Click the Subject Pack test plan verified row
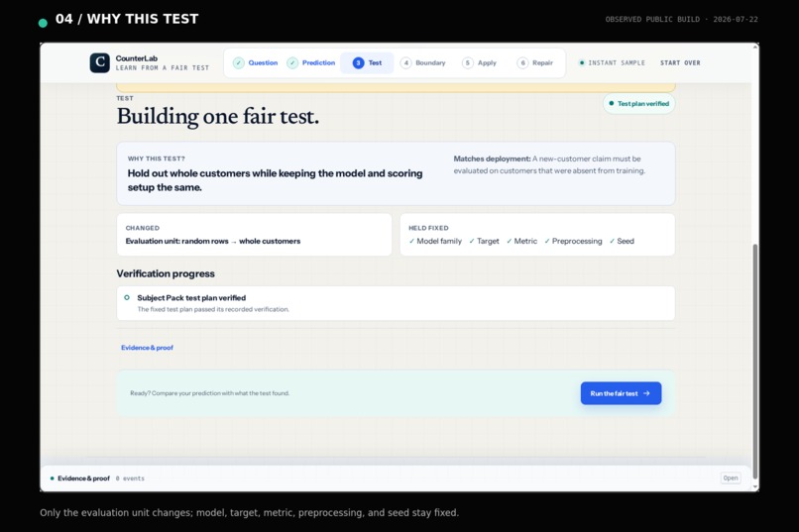799x532 pixels. coord(396,303)
